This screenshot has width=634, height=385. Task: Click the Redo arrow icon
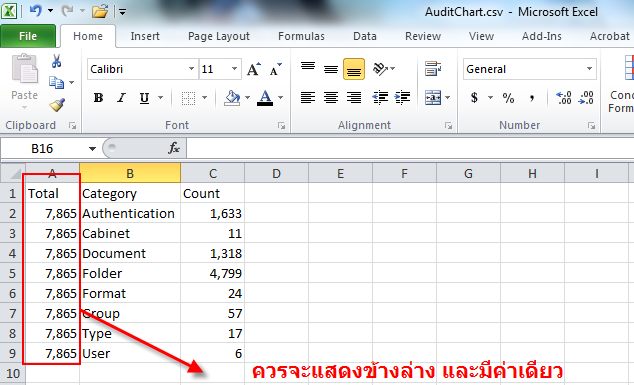click(67, 11)
